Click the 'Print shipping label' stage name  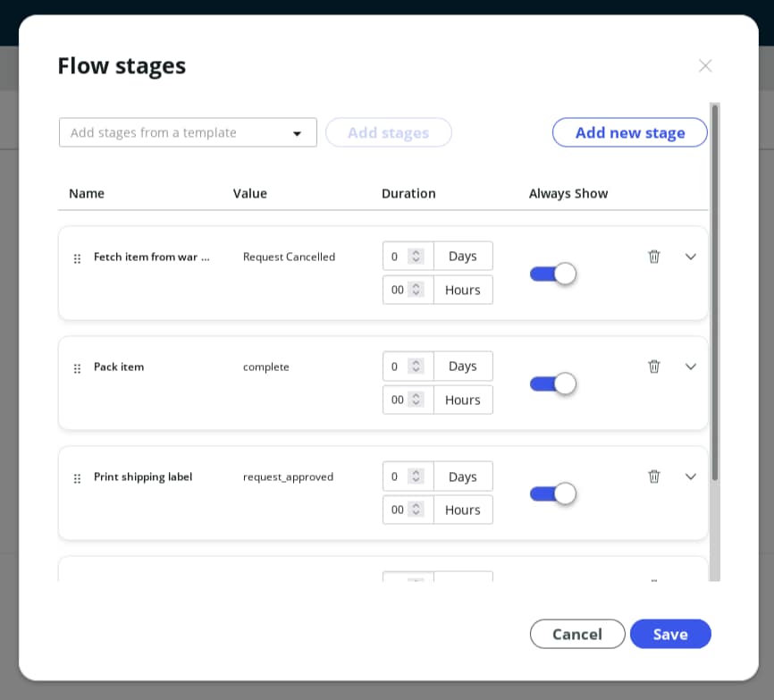(x=143, y=477)
